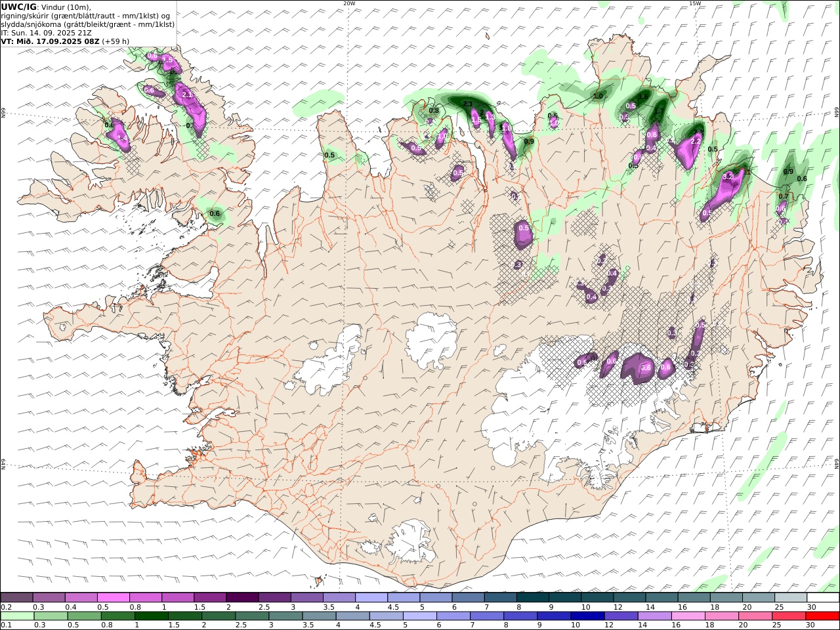The image size is (840, 630).
Task: Pick lower legend dark blue swatch starting at 10
Action: click(x=587, y=616)
